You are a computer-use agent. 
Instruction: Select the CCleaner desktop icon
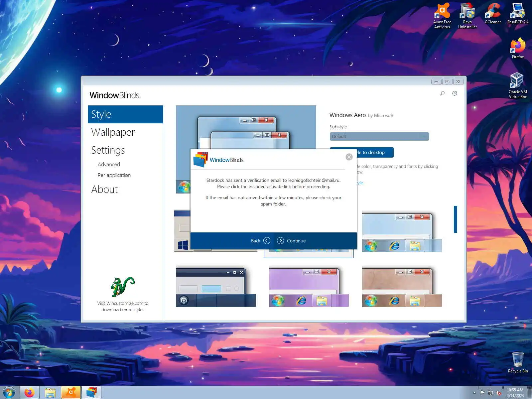(x=493, y=14)
